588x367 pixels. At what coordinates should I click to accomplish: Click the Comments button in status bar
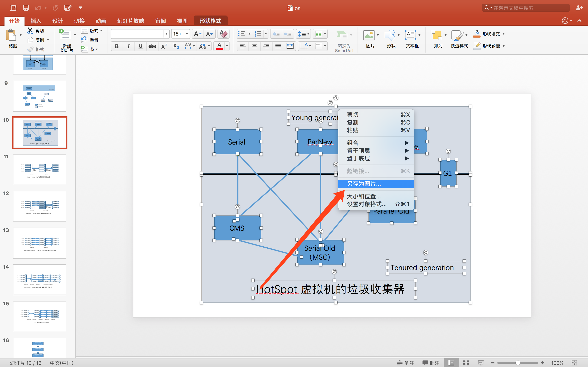431,363
